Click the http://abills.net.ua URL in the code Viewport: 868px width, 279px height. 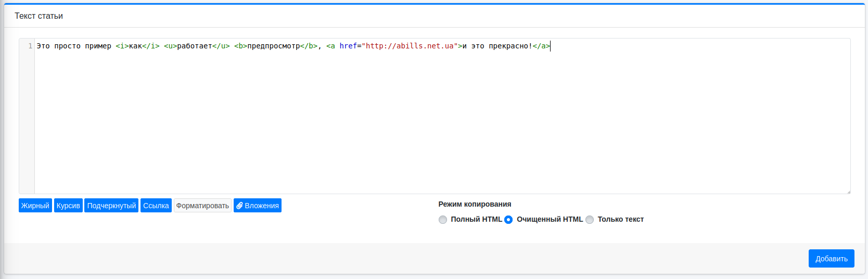pyautogui.click(x=410, y=46)
